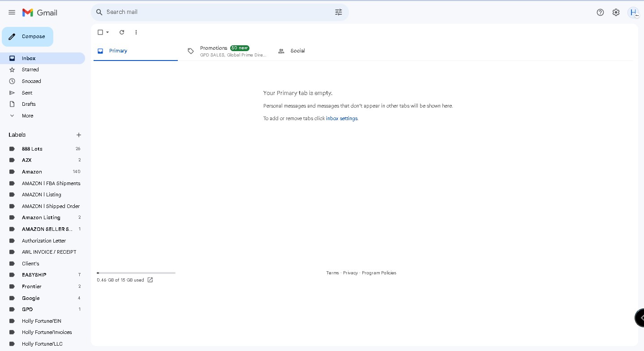Click the Promotions tag icon
This screenshot has width=644, height=351.
coord(191,51)
